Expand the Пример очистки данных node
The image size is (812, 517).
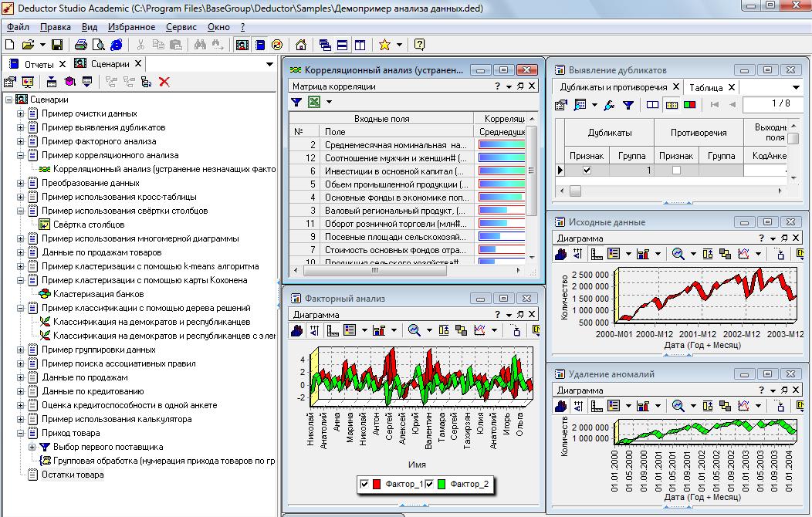21,114
